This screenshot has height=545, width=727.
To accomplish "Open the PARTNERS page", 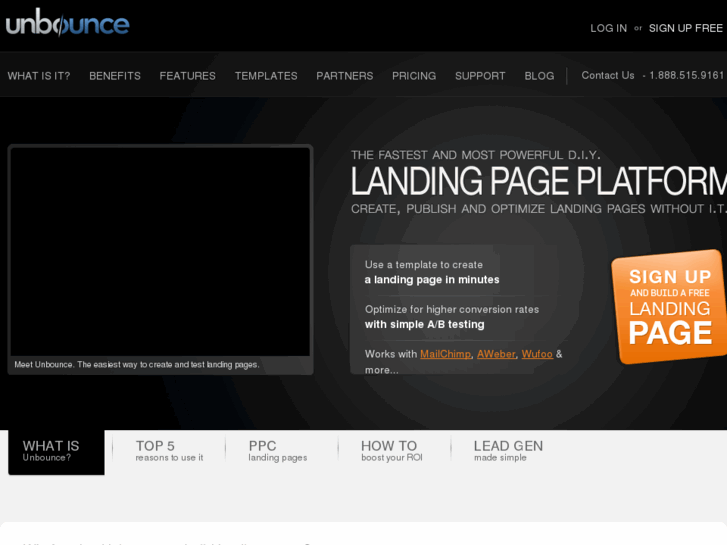I will 344,76.
